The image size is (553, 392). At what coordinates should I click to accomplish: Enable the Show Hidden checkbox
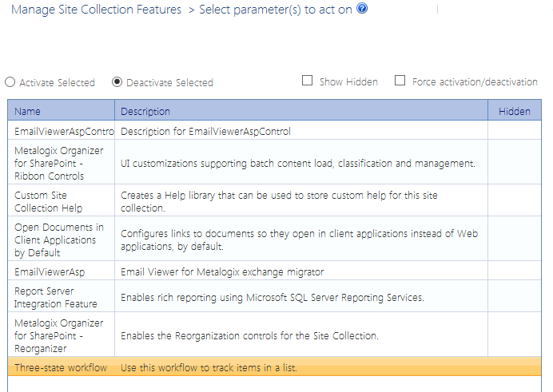point(308,81)
